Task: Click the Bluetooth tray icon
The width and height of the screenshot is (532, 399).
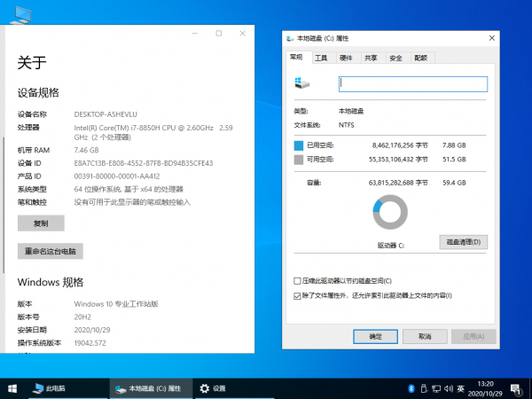Action: click(411, 388)
